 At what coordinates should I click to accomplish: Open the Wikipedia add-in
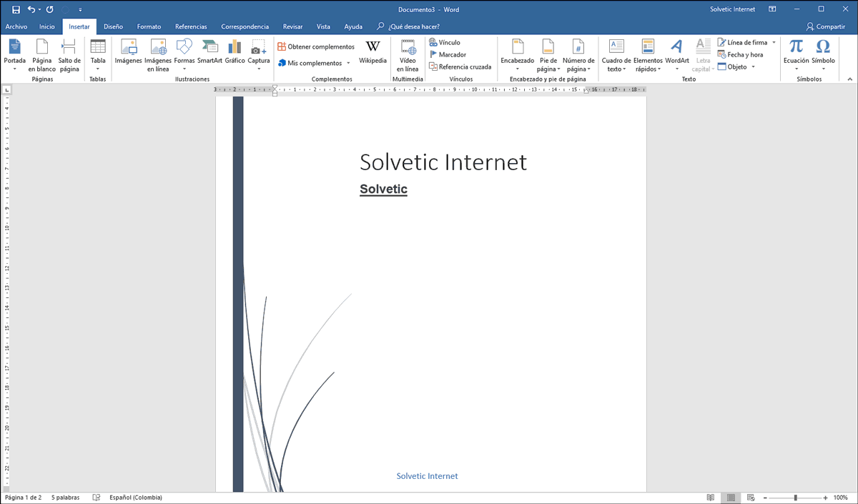[373, 53]
